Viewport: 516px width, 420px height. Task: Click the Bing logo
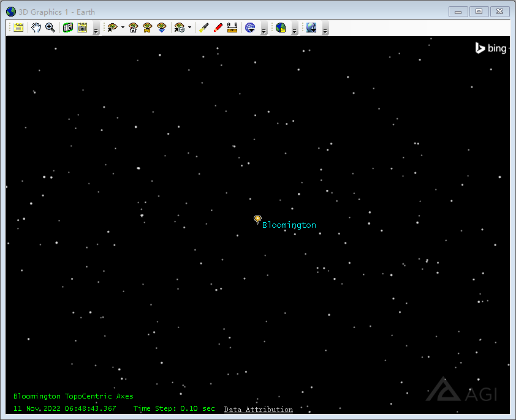(x=491, y=48)
